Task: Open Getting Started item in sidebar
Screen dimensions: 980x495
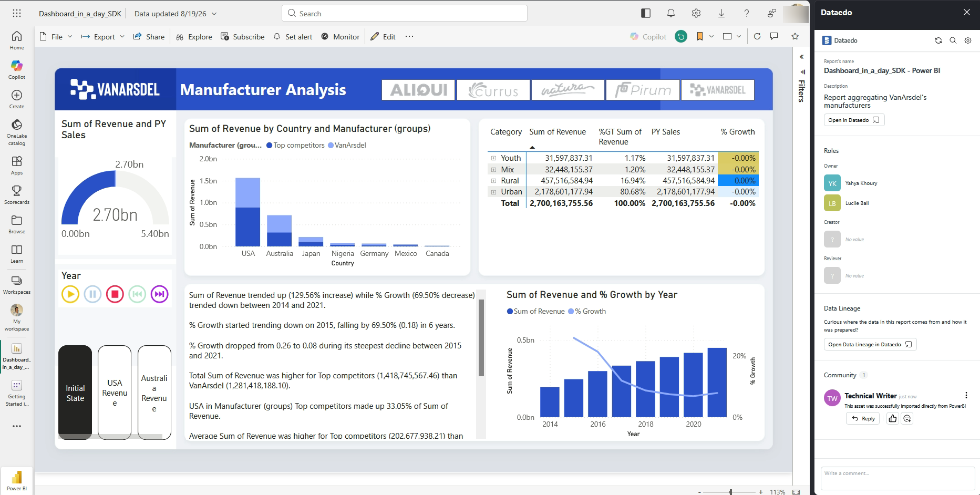Action: coord(17,393)
